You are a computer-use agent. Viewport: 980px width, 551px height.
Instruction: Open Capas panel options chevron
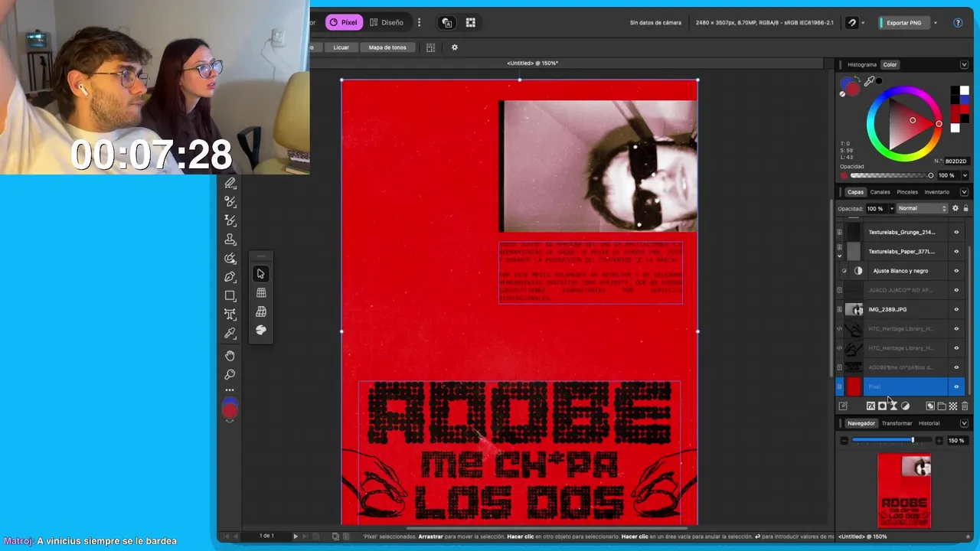(x=964, y=192)
